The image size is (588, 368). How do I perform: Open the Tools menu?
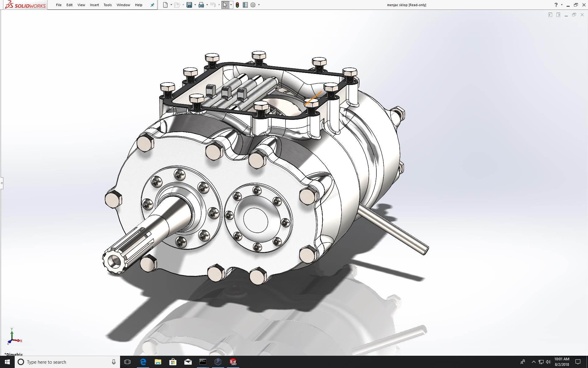[107, 5]
